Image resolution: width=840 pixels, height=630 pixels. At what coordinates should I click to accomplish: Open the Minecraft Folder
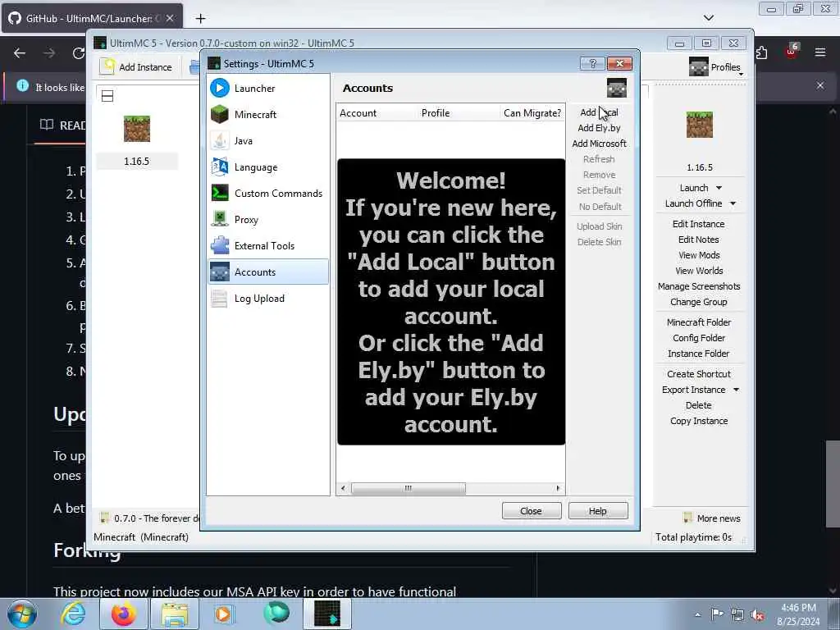tap(699, 322)
